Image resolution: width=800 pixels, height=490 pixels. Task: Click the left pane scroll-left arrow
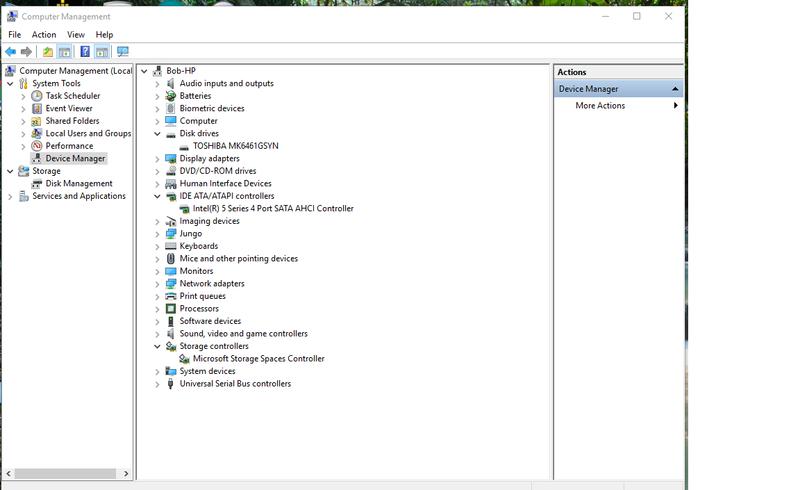click(8, 474)
